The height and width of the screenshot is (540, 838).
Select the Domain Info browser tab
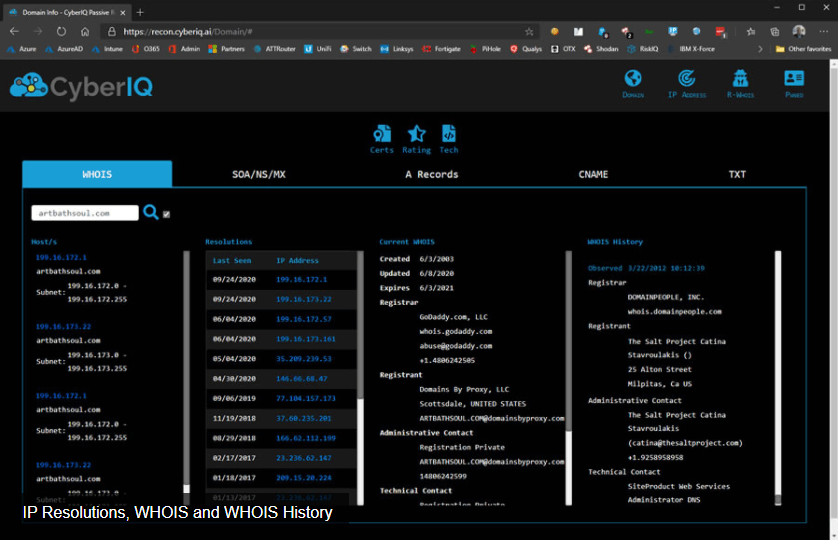[x=66, y=12]
